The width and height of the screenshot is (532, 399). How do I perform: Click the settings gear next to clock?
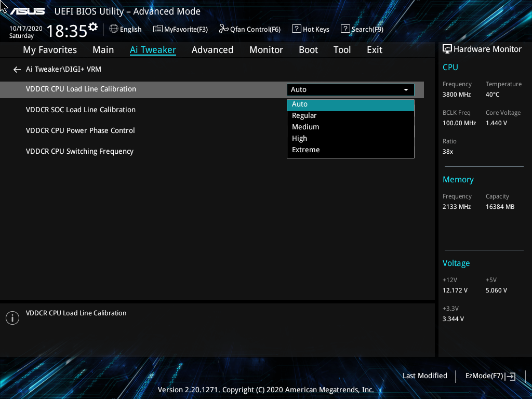93,27
